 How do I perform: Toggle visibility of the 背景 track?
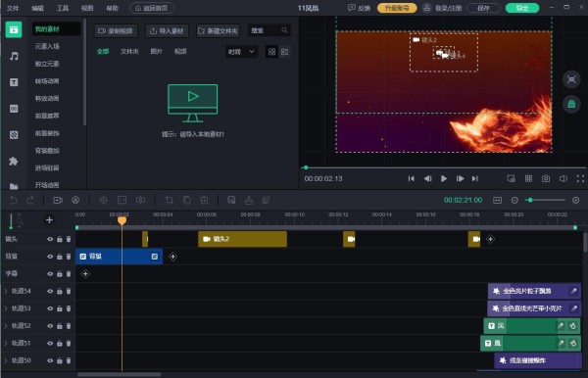pos(50,257)
